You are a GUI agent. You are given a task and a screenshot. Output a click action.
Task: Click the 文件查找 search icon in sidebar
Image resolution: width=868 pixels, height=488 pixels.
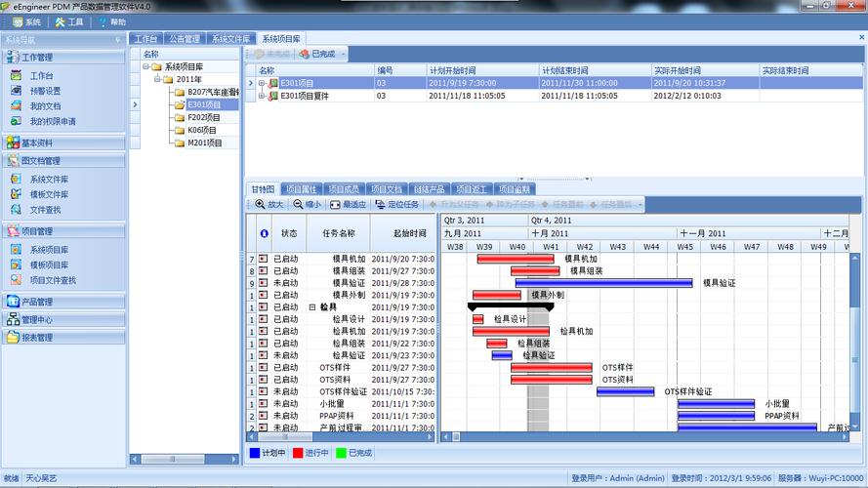tap(16, 210)
